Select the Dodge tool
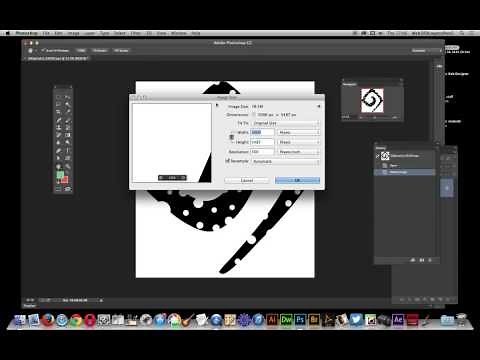Screen dimensions: 480x360 point(67,143)
